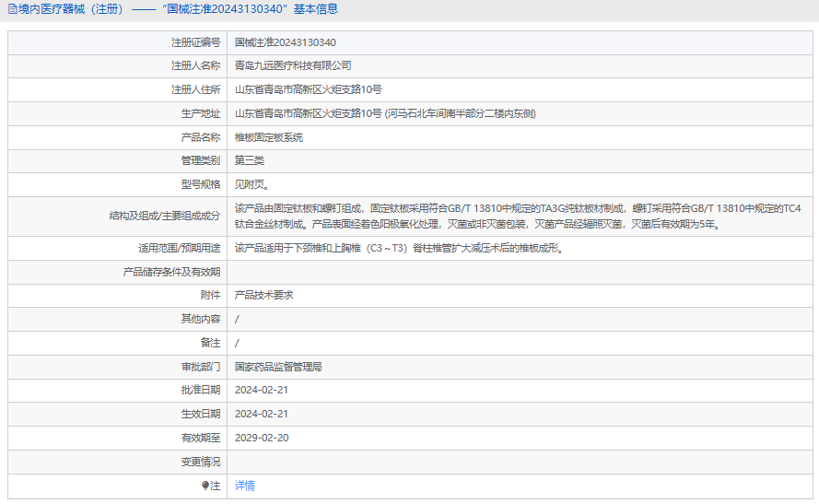Click the 生产地址 production address value

[385, 114]
